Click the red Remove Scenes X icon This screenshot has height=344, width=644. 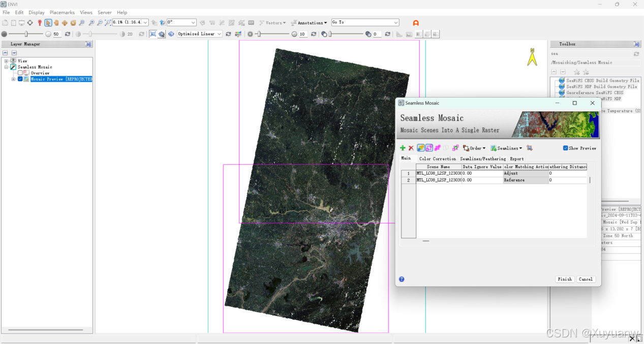(411, 148)
